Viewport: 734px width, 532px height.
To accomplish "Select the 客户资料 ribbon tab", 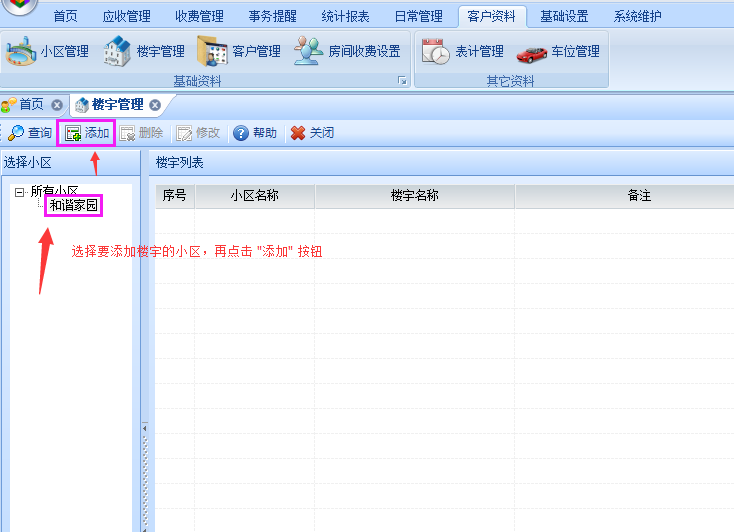I will coord(492,16).
